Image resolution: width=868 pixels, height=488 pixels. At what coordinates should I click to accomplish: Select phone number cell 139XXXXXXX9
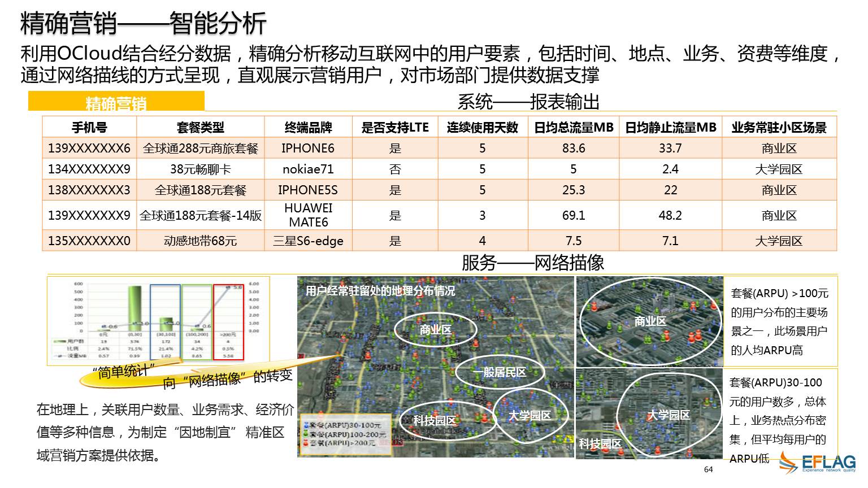pyautogui.click(x=89, y=215)
